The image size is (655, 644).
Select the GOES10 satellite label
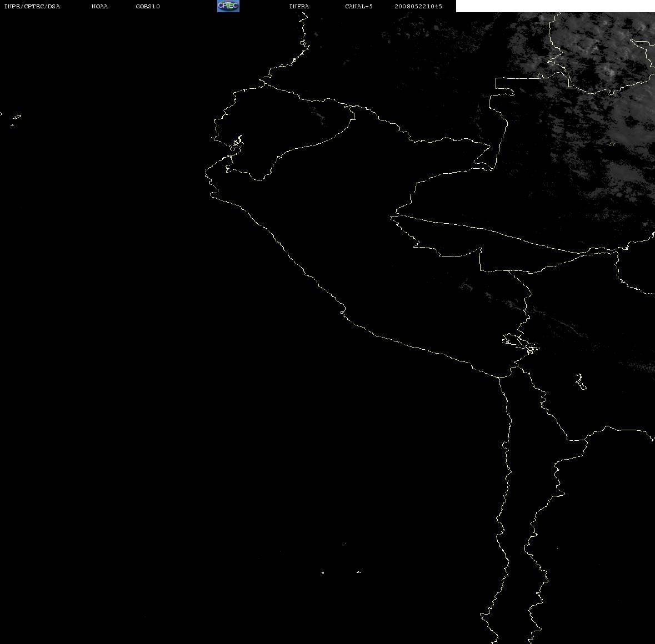click(x=147, y=6)
